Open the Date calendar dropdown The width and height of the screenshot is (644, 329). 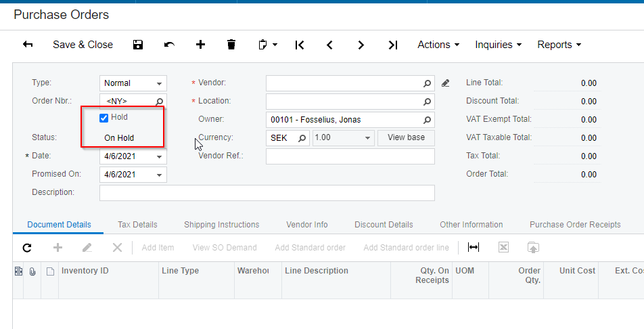tap(160, 156)
